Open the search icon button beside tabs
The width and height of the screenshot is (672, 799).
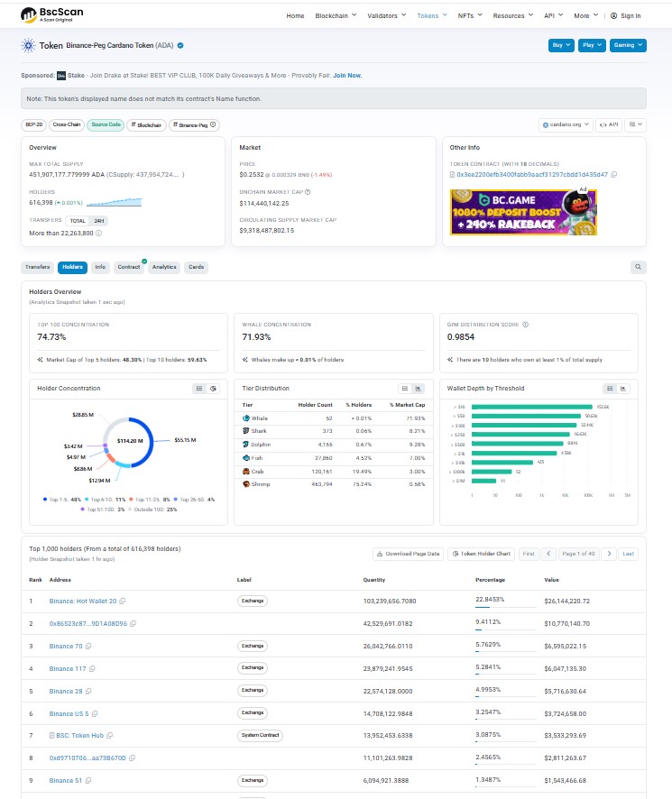(x=638, y=267)
